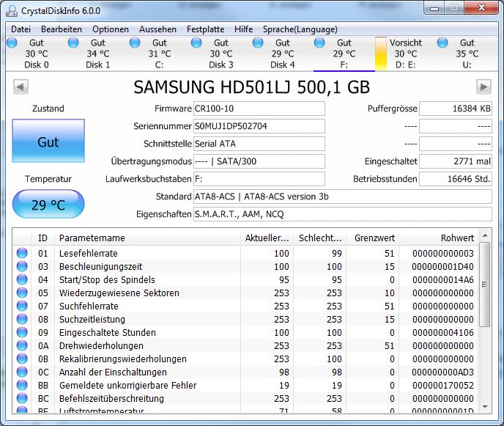Click status dot for Beschleunigungszeit row
Image resolution: width=504 pixels, height=426 pixels.
point(22,266)
